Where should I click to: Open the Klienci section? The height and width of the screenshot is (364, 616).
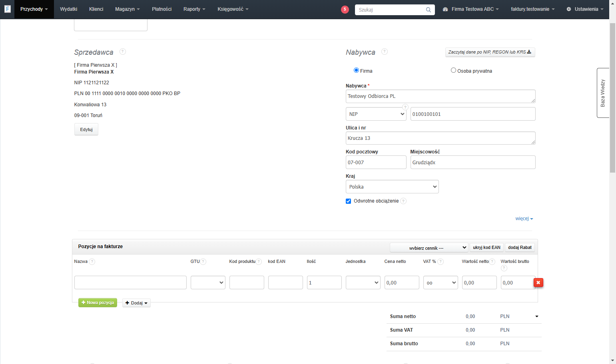[96, 9]
